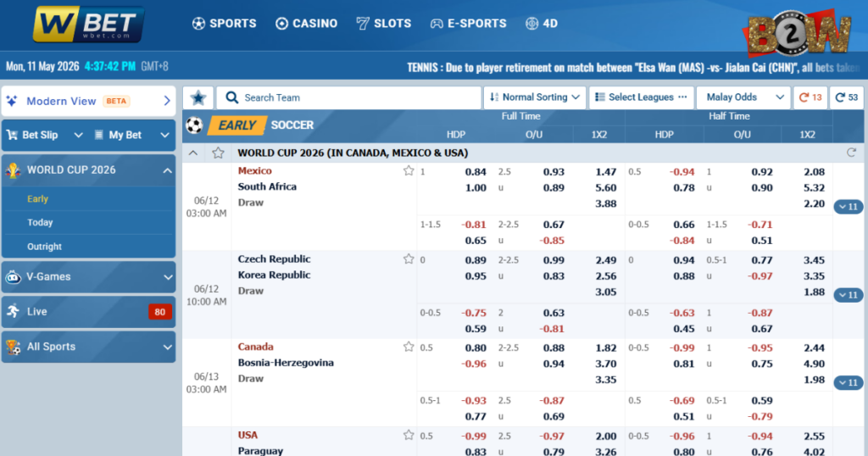Open the Canada team name
The height and width of the screenshot is (456, 868).
pos(255,347)
